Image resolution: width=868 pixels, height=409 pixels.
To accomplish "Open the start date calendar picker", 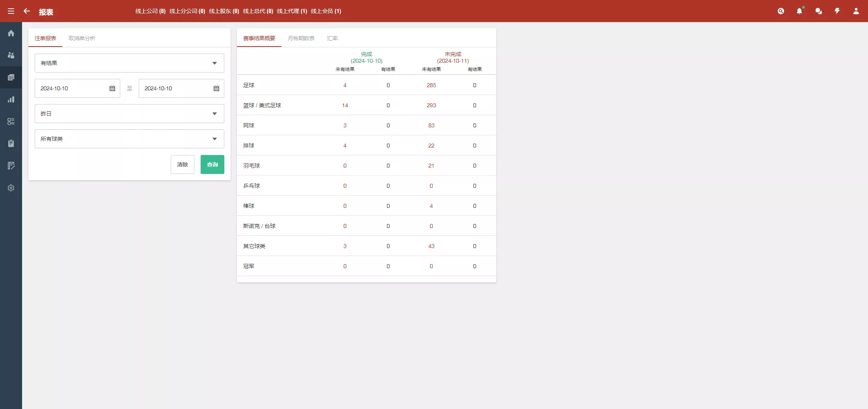I will [x=112, y=88].
